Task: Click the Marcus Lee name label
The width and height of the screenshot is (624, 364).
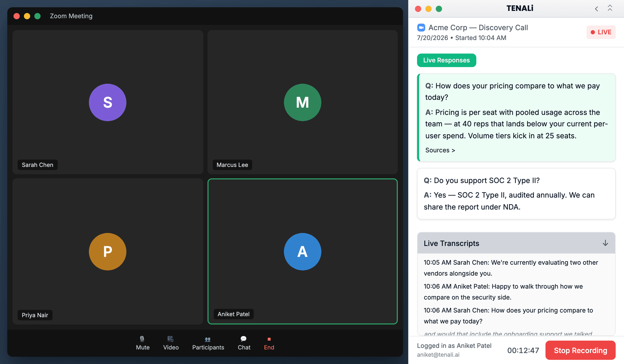Action: (x=232, y=165)
